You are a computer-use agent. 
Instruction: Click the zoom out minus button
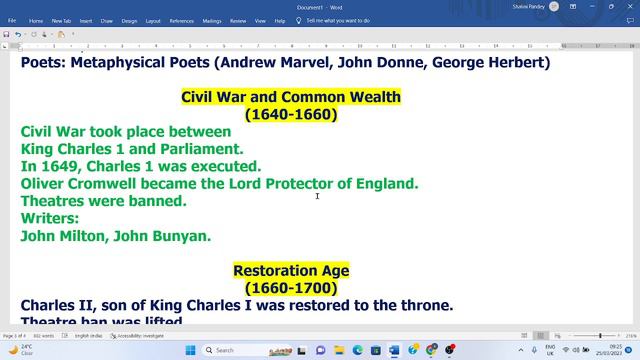pyautogui.click(x=570, y=336)
